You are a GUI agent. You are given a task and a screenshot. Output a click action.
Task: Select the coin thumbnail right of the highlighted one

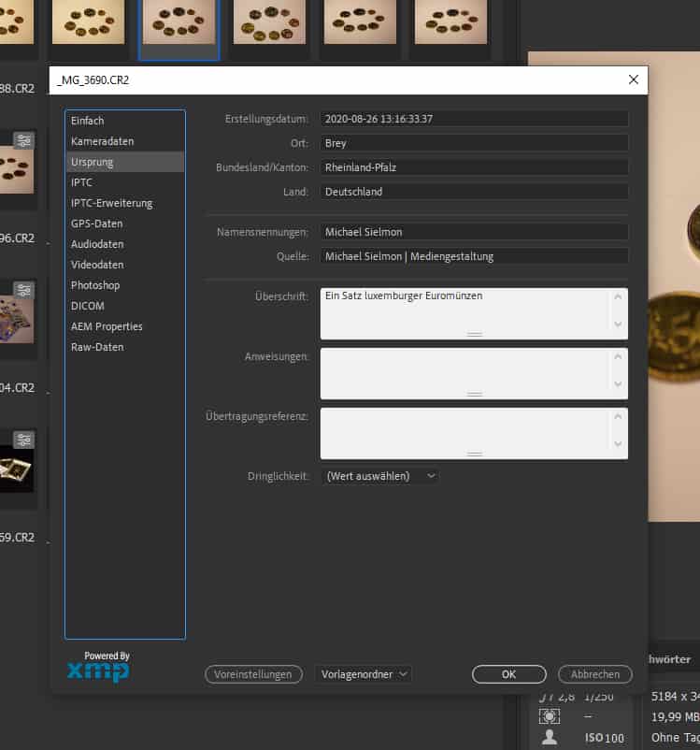[x=269, y=22]
